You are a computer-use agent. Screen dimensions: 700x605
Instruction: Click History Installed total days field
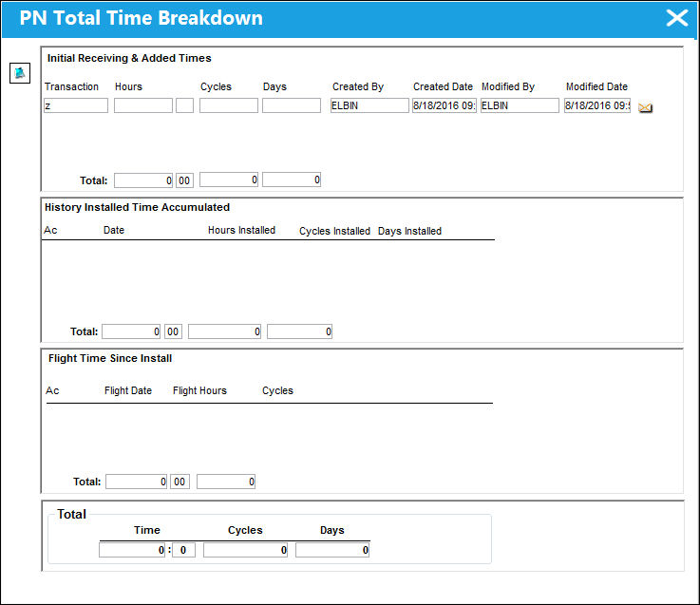tap(299, 331)
